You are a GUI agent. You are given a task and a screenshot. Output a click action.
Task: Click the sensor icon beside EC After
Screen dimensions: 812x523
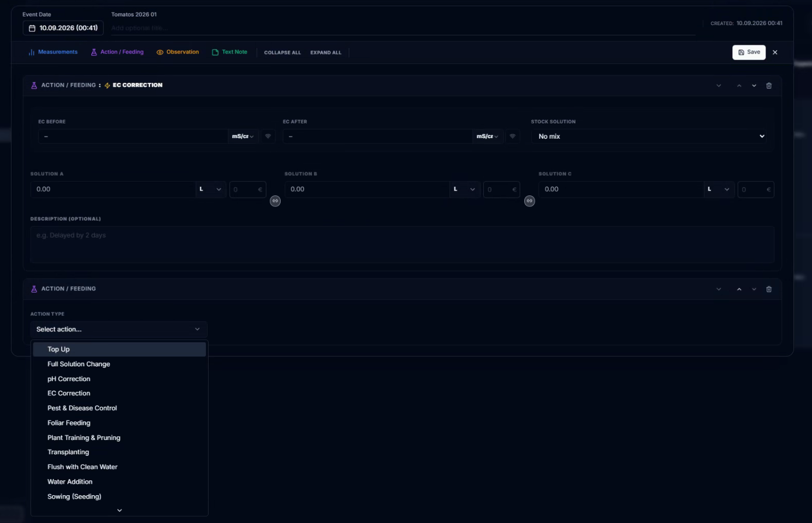click(512, 136)
